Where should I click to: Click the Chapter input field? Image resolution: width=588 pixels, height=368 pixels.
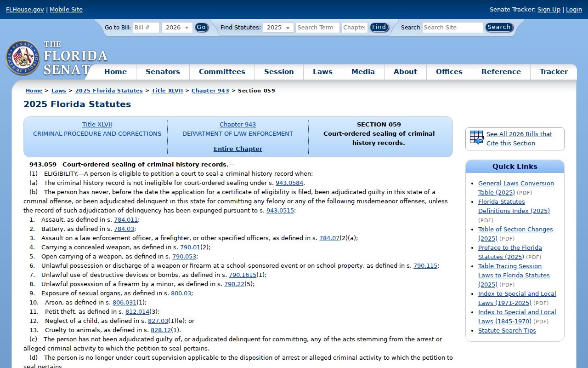(355, 28)
